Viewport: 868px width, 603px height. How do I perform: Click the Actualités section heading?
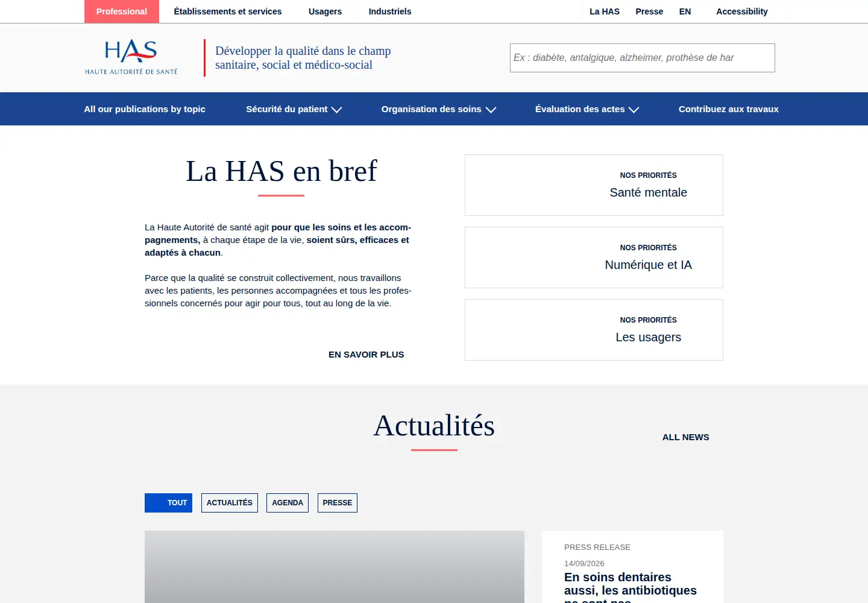[x=434, y=426]
